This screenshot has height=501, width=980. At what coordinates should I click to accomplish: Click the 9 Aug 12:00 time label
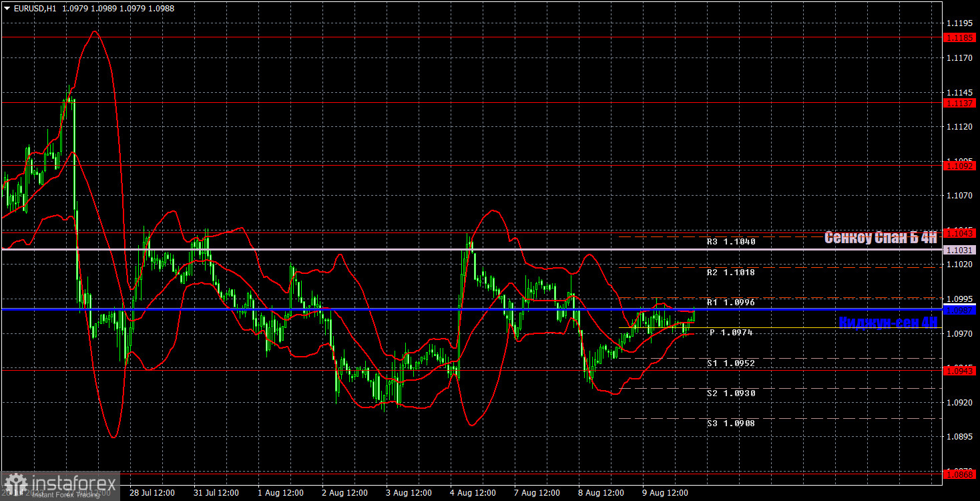pyautogui.click(x=665, y=493)
